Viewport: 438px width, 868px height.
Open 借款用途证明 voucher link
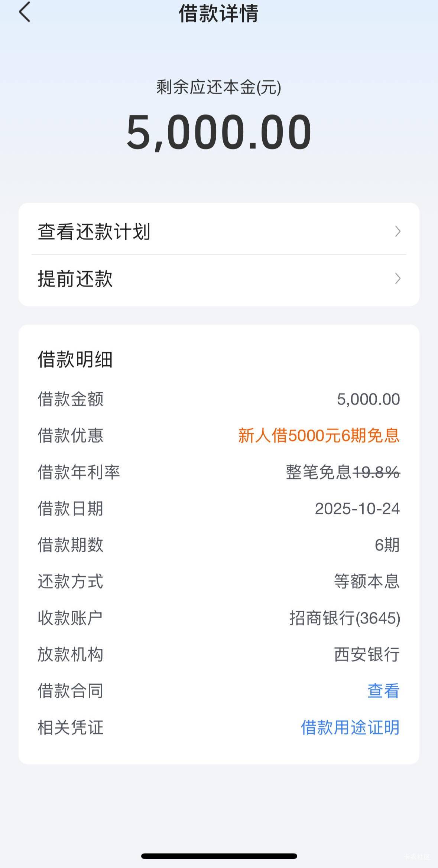[x=350, y=727]
